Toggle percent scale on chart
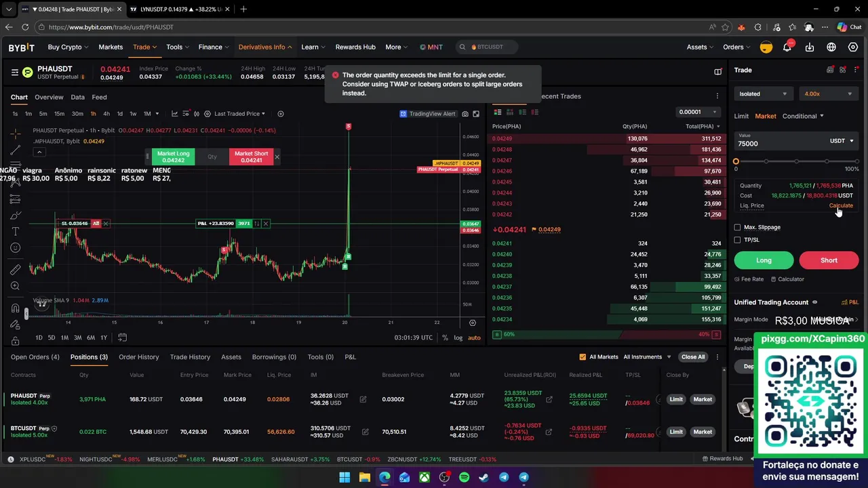The image size is (868, 488). coord(445,338)
